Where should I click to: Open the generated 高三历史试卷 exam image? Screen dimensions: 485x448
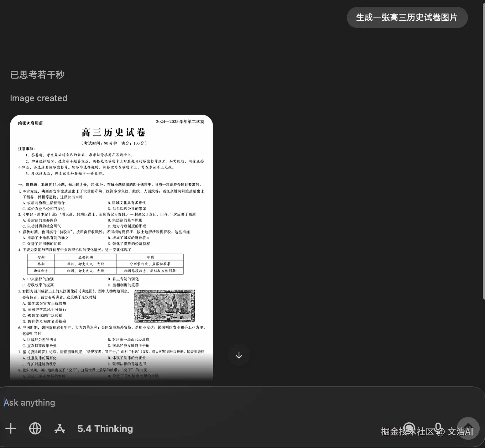click(111, 248)
